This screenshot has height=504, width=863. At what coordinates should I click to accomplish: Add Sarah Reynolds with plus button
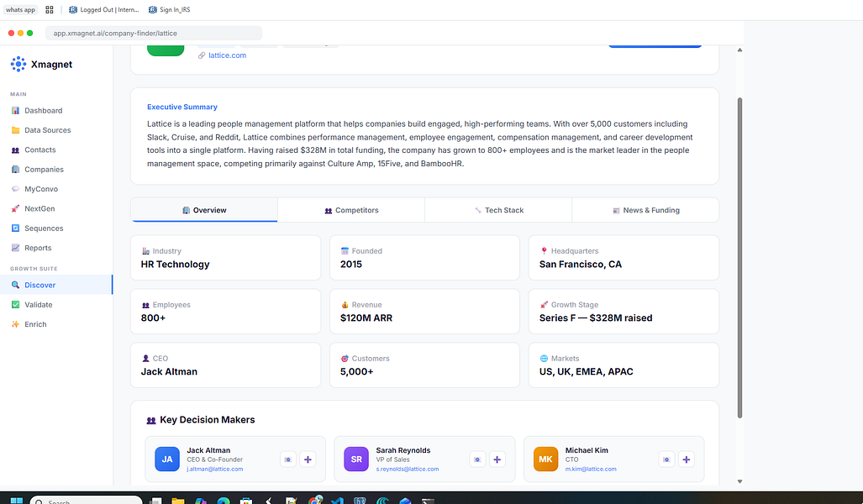click(497, 459)
